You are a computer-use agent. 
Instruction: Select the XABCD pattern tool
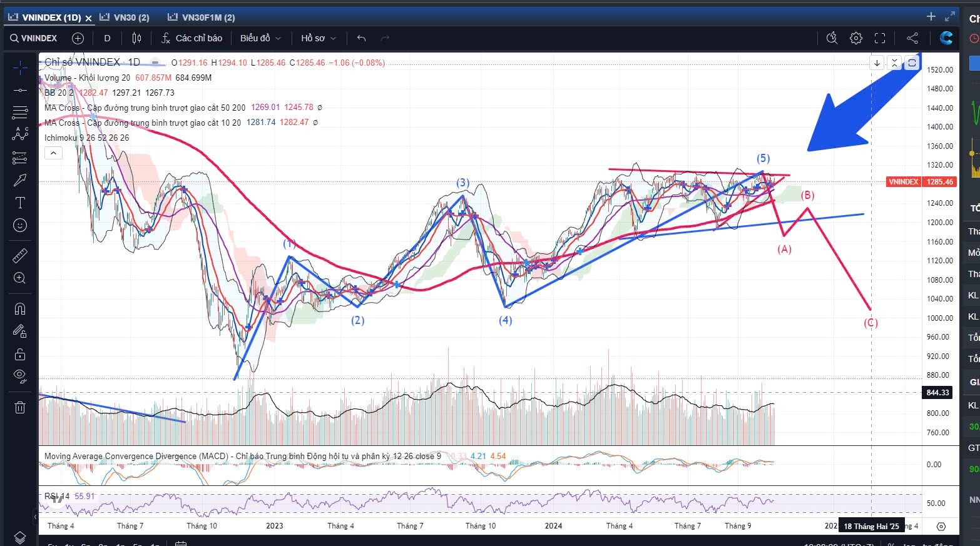pyautogui.click(x=20, y=134)
